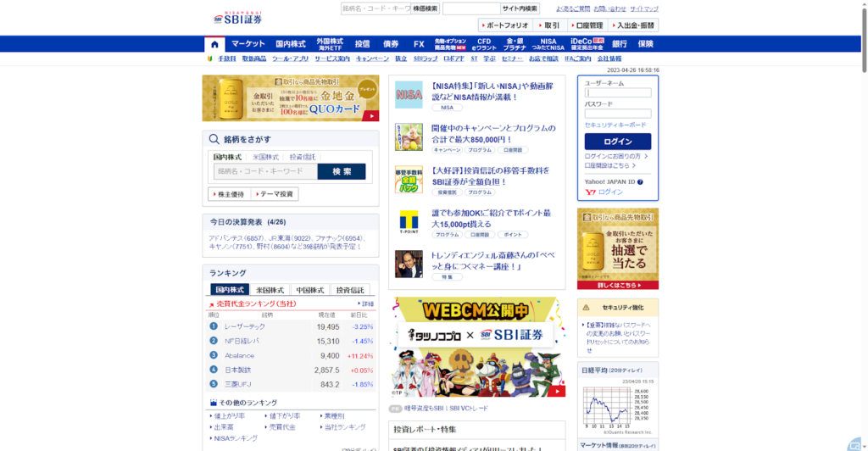
Task: Click the 検索 button in 銘柄をさがす
Action: click(342, 171)
